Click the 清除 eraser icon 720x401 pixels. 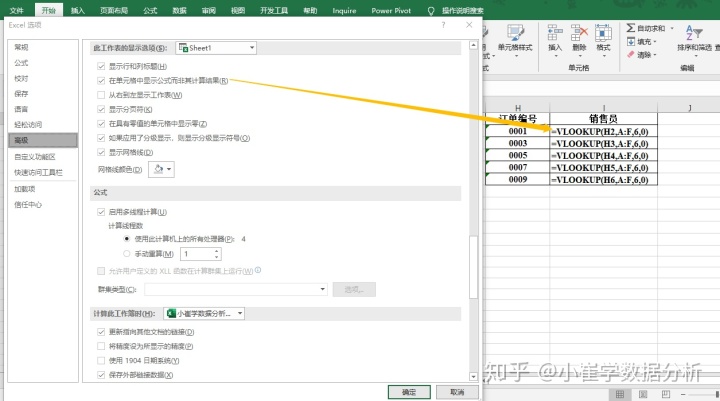(631, 55)
